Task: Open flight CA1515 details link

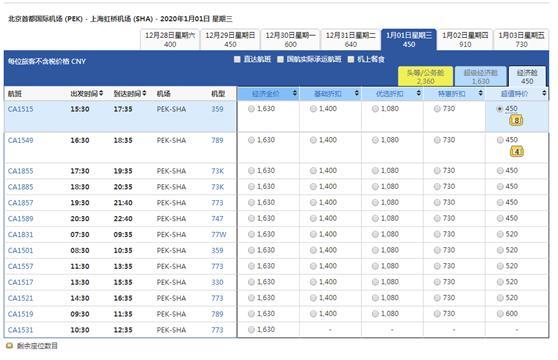Action: (21, 109)
